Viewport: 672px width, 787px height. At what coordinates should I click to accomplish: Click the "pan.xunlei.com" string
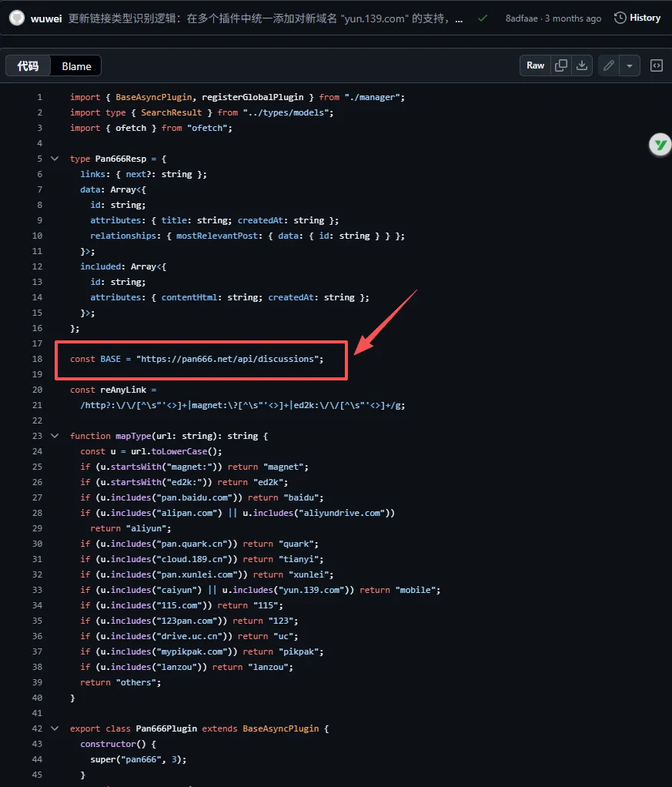click(197, 574)
